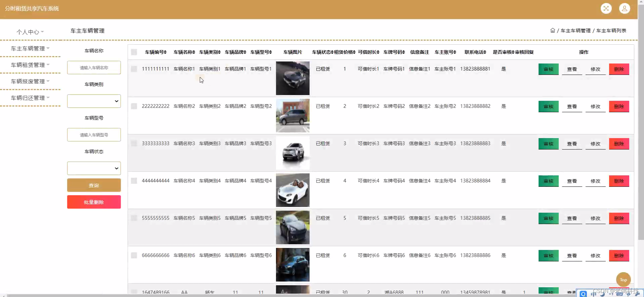Click 车主车辆列表 breadcrumb link
Viewport: 644px width, 297px height.
point(611,31)
